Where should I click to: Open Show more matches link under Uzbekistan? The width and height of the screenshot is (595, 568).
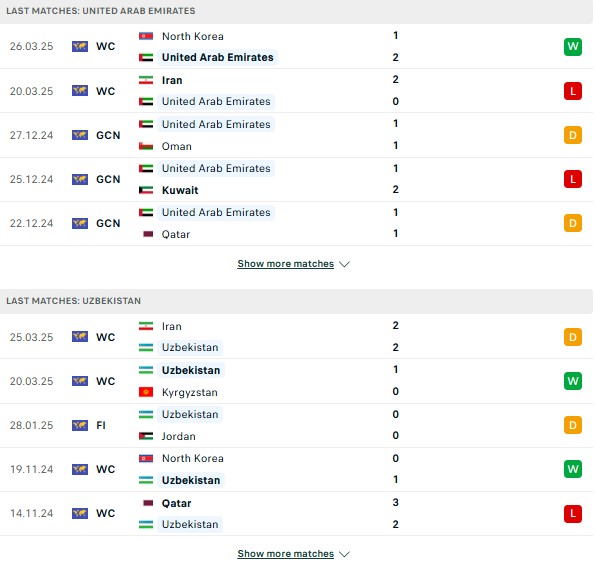click(x=285, y=554)
